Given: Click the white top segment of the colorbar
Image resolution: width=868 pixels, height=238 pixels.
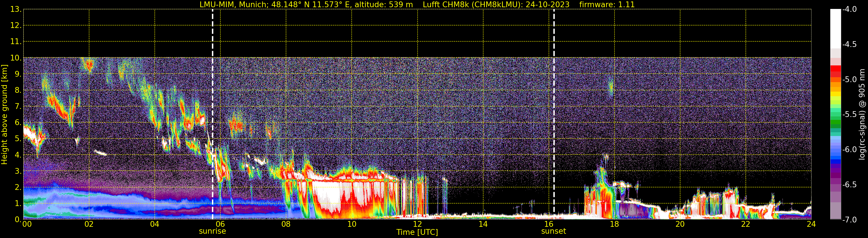Looking at the screenshot, I should (836, 29).
